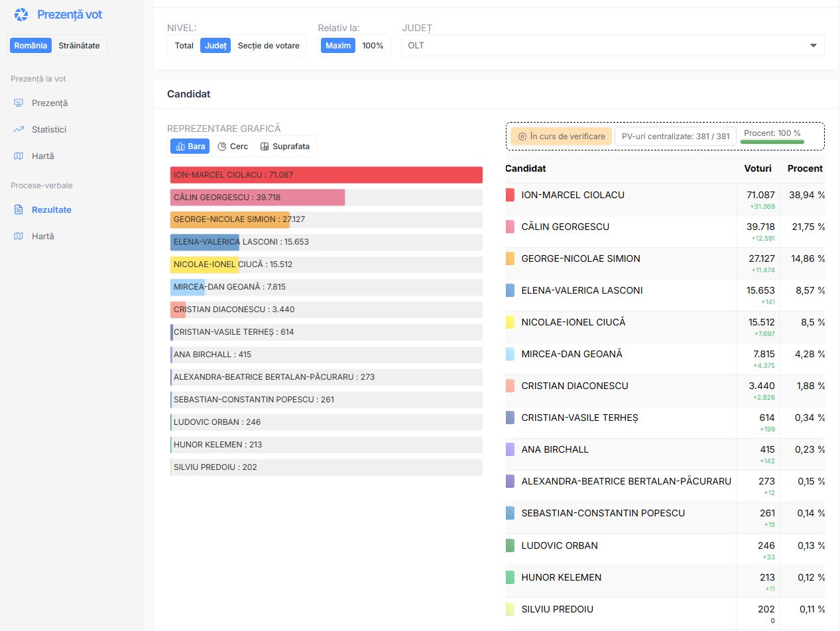Select the Bara chart tab

pyautogui.click(x=190, y=146)
